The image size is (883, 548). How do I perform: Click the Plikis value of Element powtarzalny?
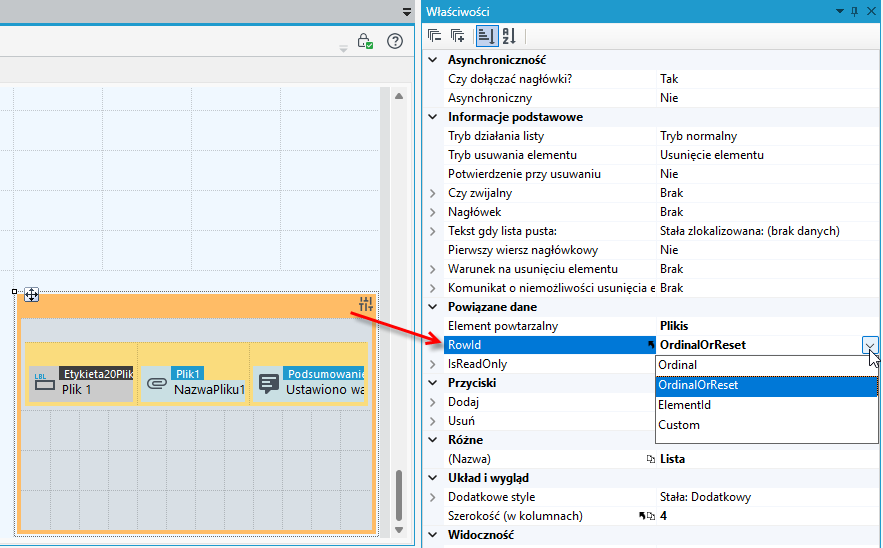674,326
